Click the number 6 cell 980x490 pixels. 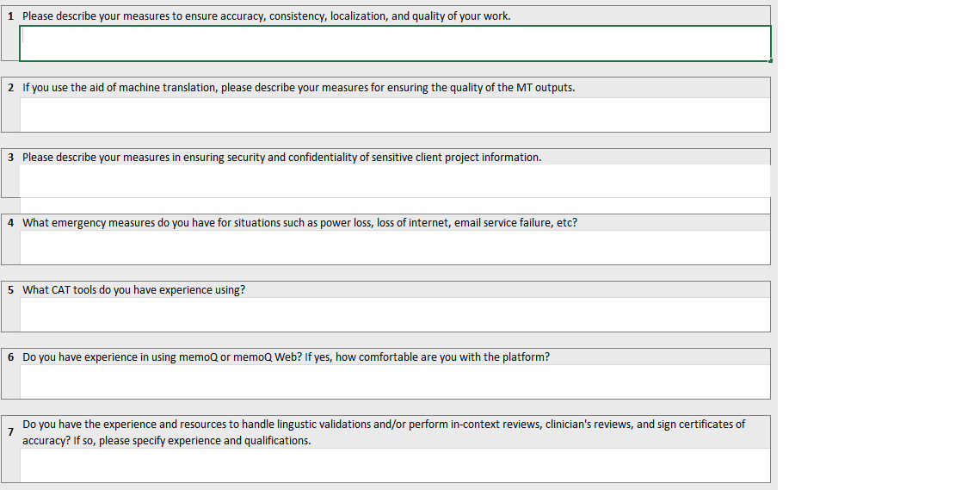10,357
